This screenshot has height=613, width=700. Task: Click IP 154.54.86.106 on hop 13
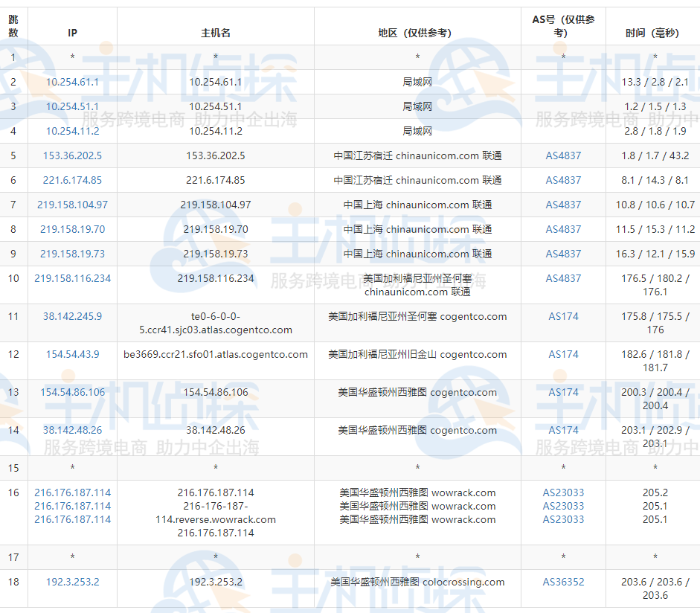point(72,391)
